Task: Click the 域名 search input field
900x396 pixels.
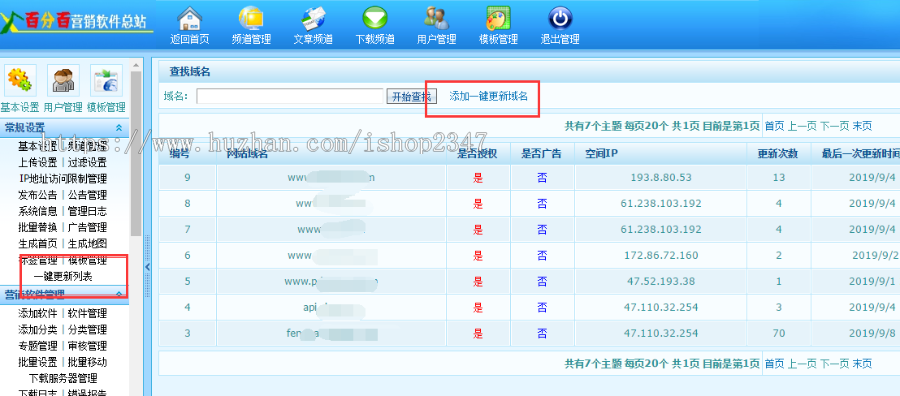Action: [x=290, y=96]
